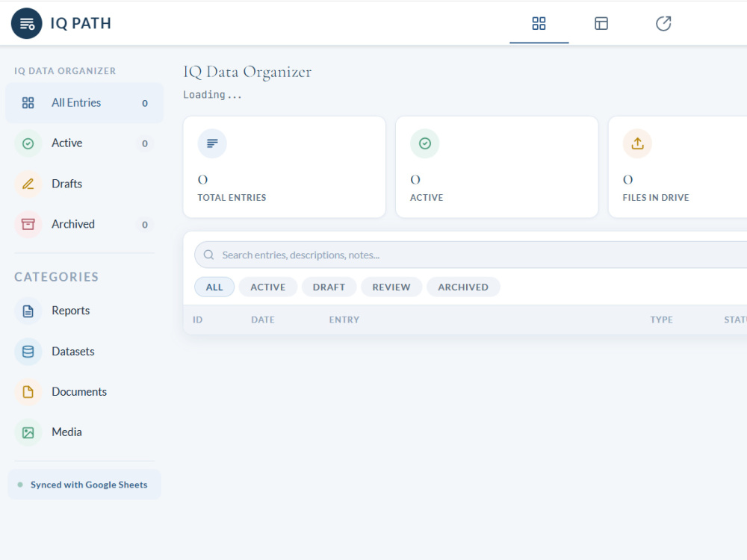Click the TOTAL ENTRIES label
This screenshot has height=560, width=747.
coord(232,198)
